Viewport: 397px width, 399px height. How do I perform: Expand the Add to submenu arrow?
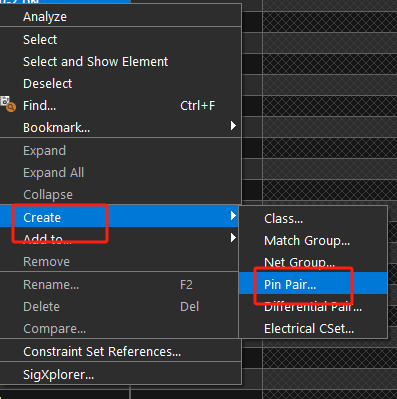point(233,238)
